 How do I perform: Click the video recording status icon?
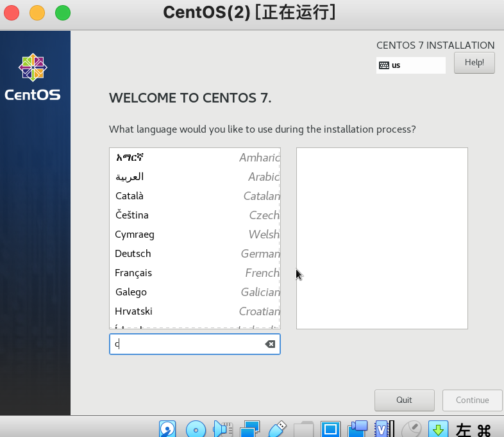click(357, 429)
